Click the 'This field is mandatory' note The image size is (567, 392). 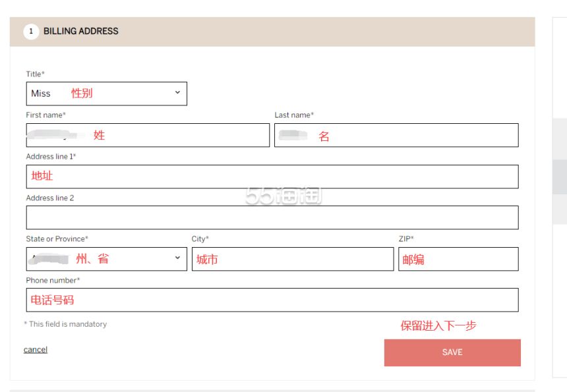(65, 324)
